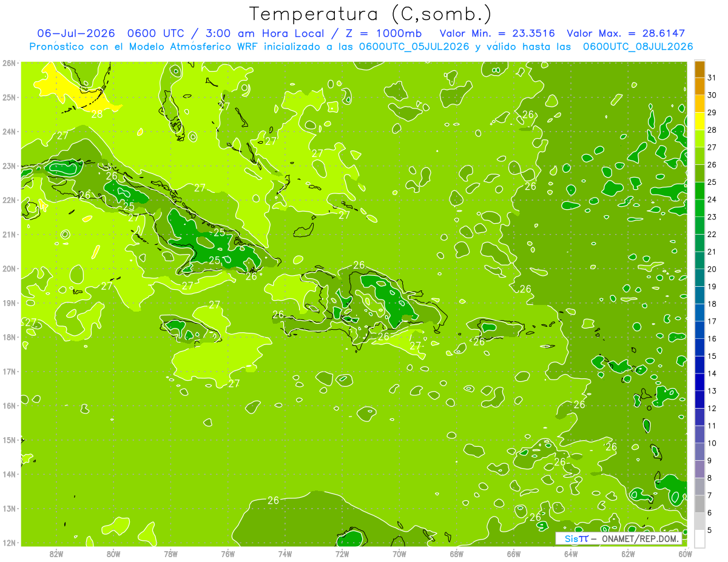
Task: Click the latitude axis label "26N"
Action: tap(8, 63)
